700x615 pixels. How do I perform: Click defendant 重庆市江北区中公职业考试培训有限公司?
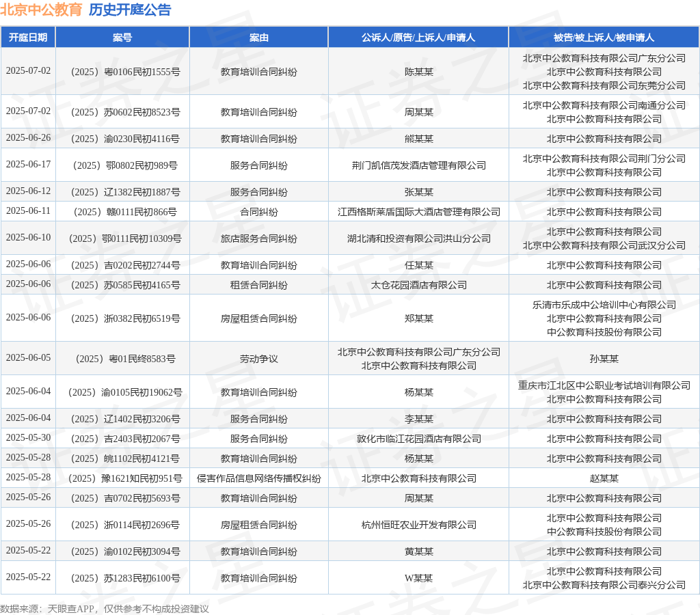point(604,385)
